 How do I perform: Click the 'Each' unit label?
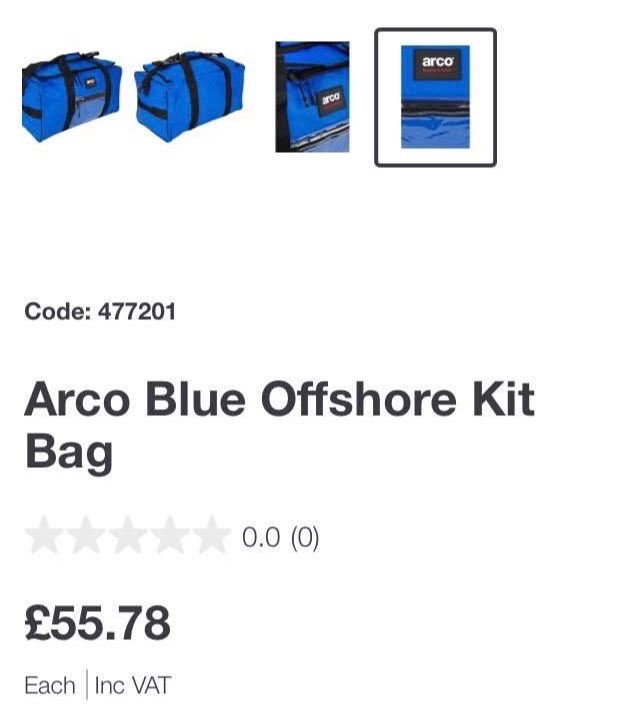tap(50, 686)
